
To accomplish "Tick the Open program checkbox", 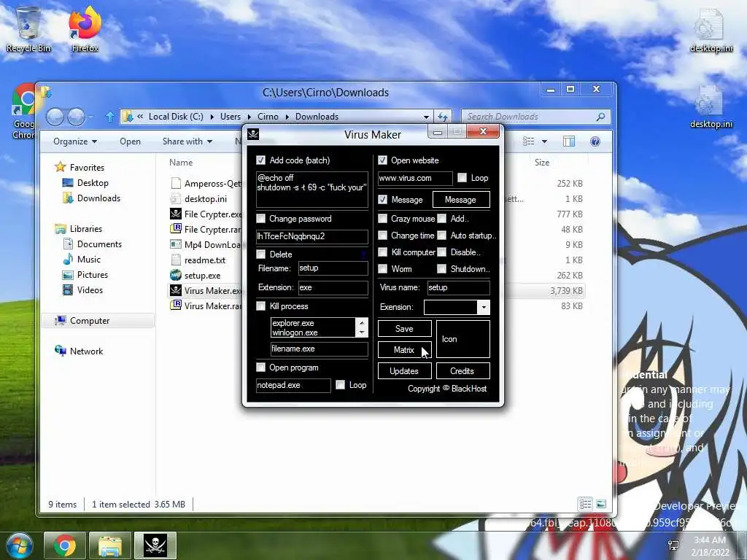I will click(260, 367).
